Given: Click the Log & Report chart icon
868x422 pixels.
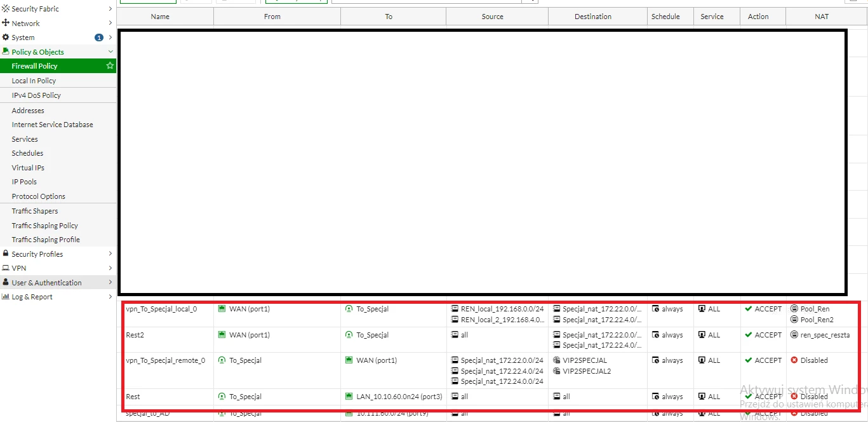Looking at the screenshot, I should coord(6,297).
